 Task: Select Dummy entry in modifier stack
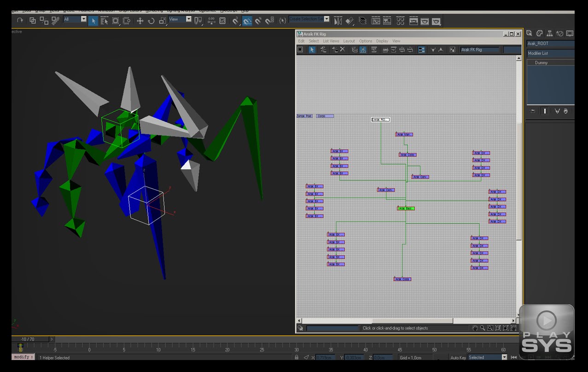click(551, 63)
